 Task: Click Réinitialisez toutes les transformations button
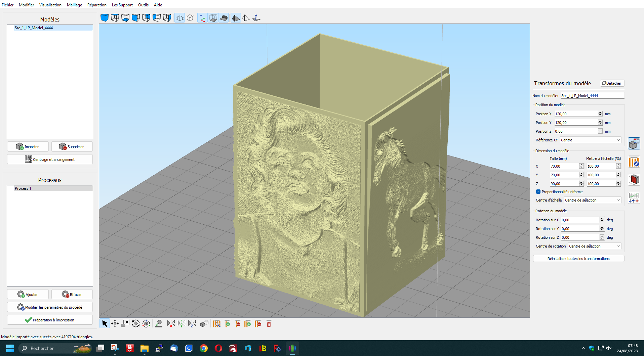578,259
